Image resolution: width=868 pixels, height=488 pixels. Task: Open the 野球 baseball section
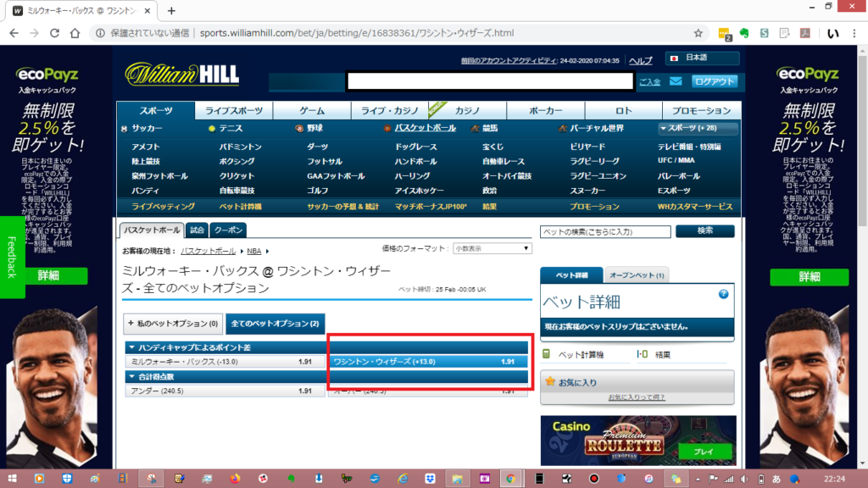(309, 129)
